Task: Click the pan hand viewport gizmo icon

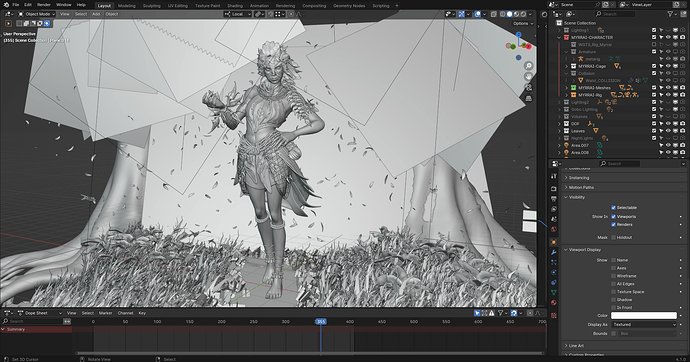Action: coord(529,77)
